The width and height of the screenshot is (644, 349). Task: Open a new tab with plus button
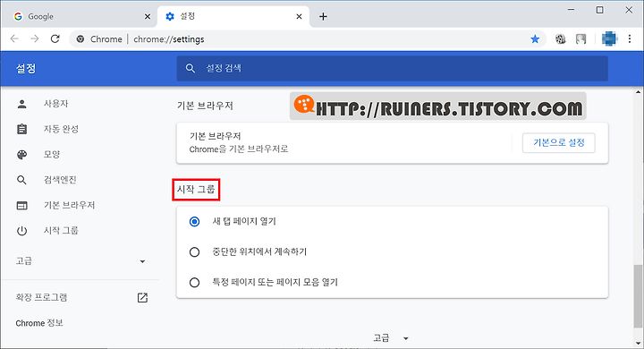click(323, 16)
